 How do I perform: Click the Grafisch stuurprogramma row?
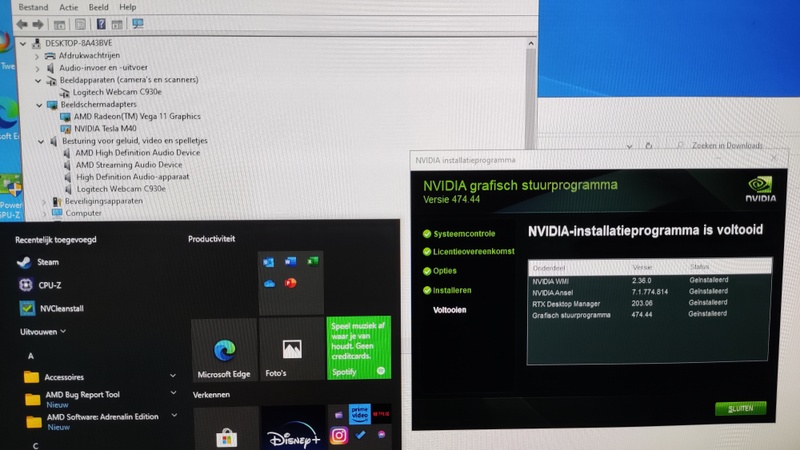[649, 314]
